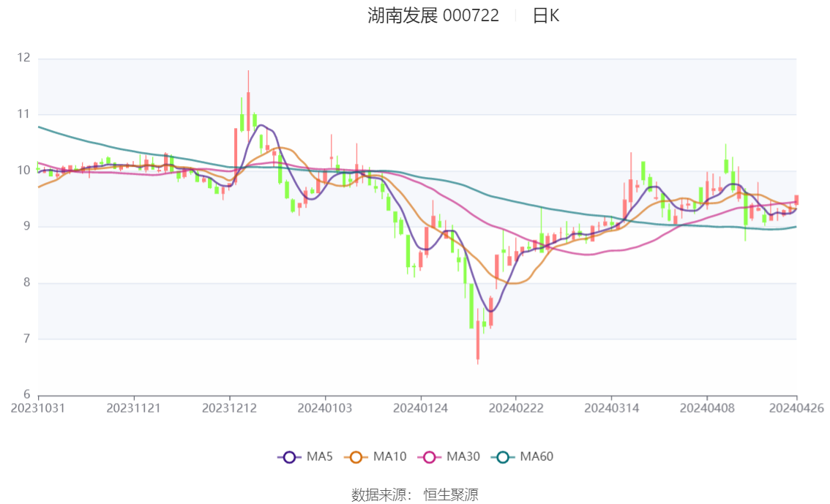Click the pink MA30 legend circle marker
The height and width of the screenshot is (504, 830).
[x=430, y=457]
